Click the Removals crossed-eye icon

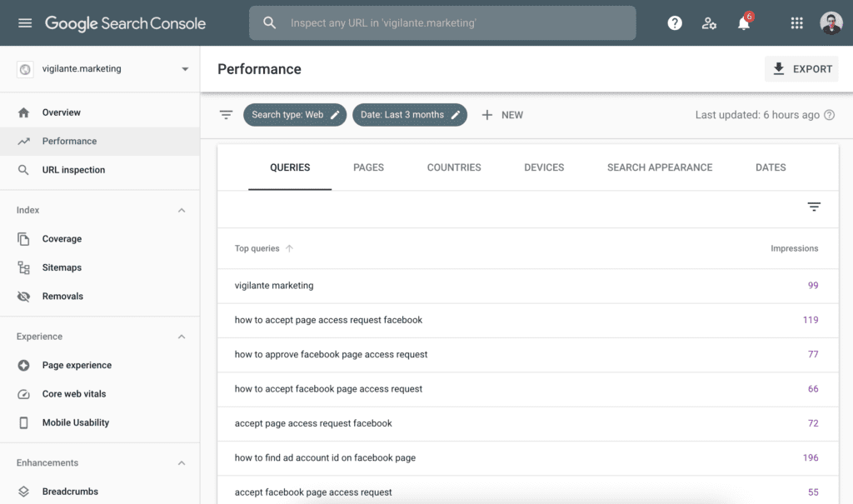click(x=23, y=297)
